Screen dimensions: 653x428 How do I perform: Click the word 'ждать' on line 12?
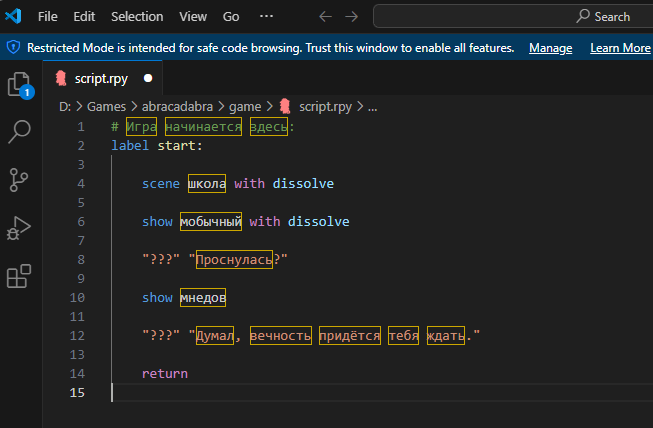tap(446, 336)
